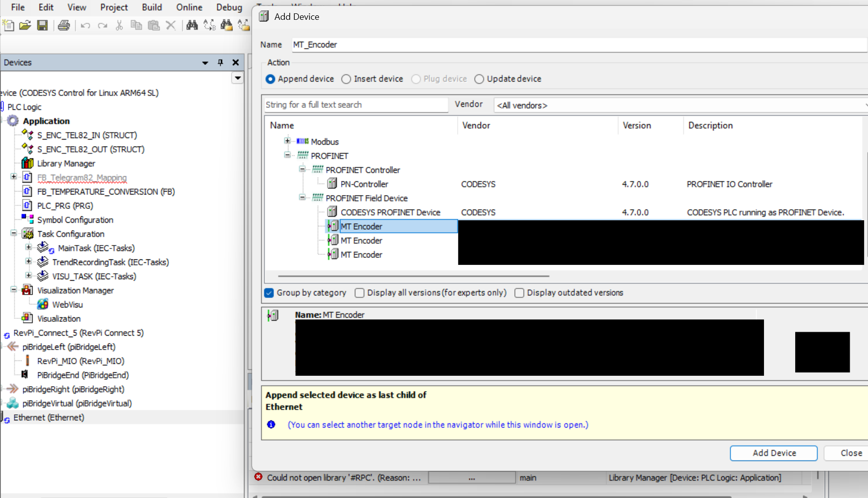Click the full text search field
Screen dimensions: 868x498
tap(356, 105)
